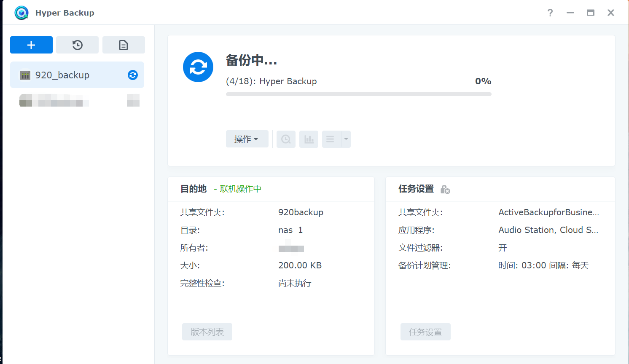
Task: Open the version explorer magnifier-clock icon
Action: pyautogui.click(x=286, y=139)
